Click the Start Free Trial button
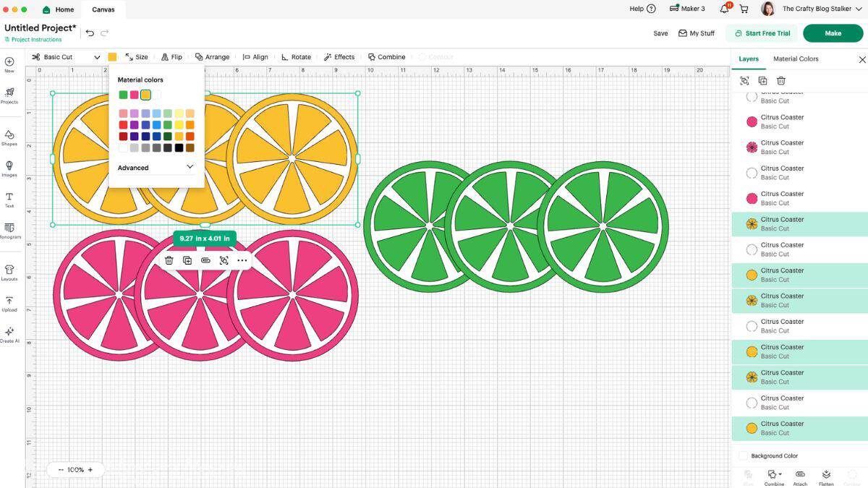This screenshot has height=488, width=868. click(762, 33)
